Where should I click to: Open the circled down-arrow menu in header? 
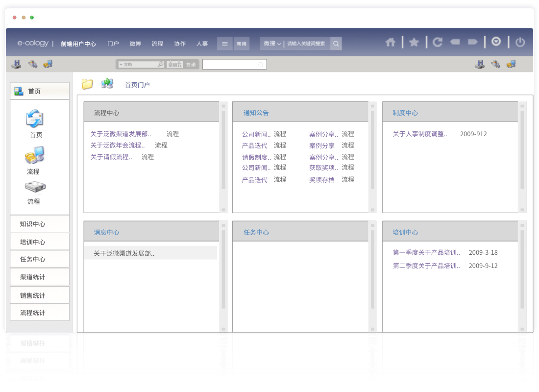click(x=496, y=42)
